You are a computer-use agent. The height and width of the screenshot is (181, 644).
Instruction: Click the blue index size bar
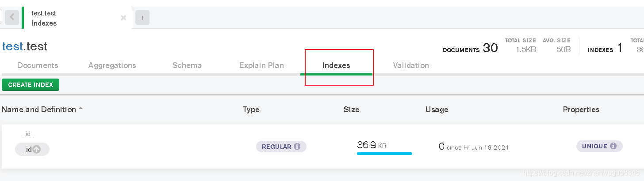point(384,154)
